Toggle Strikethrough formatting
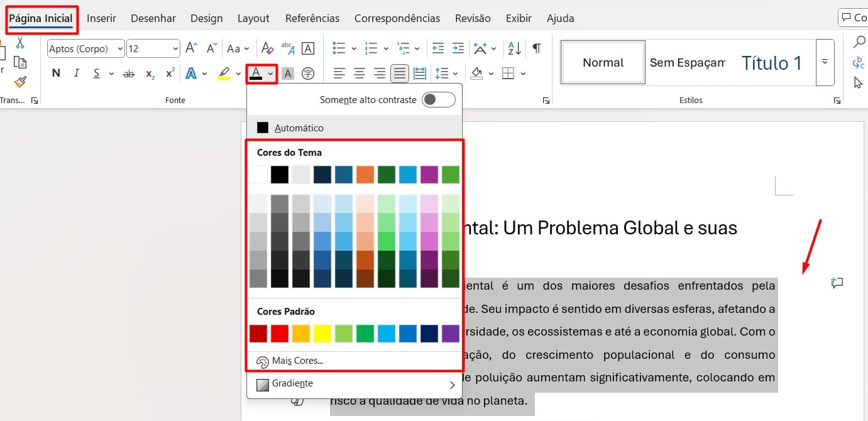868x421 pixels. [129, 74]
